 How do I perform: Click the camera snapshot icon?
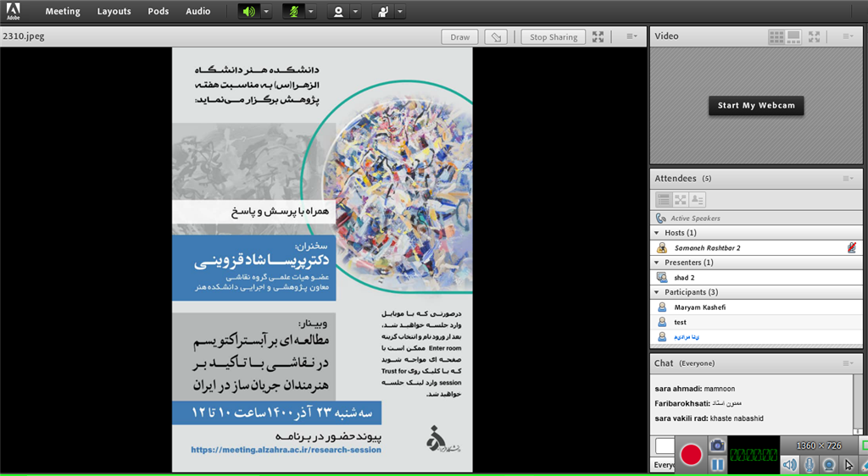tap(717, 445)
